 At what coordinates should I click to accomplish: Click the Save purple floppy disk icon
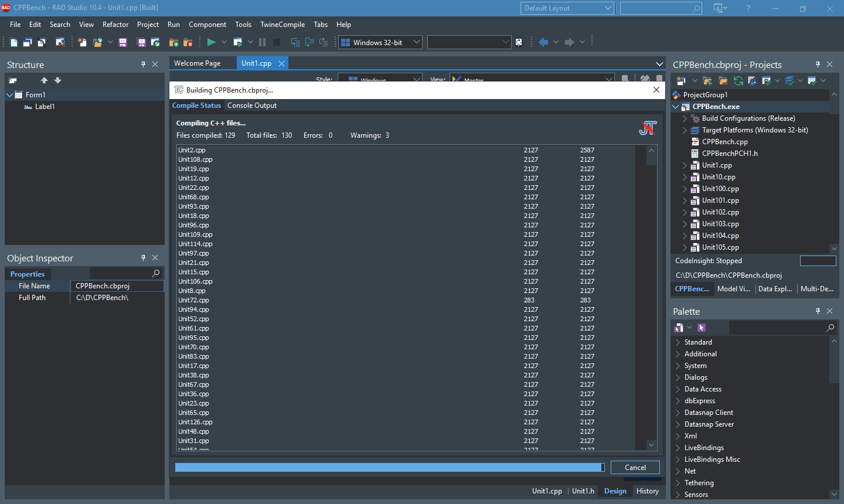(122, 42)
